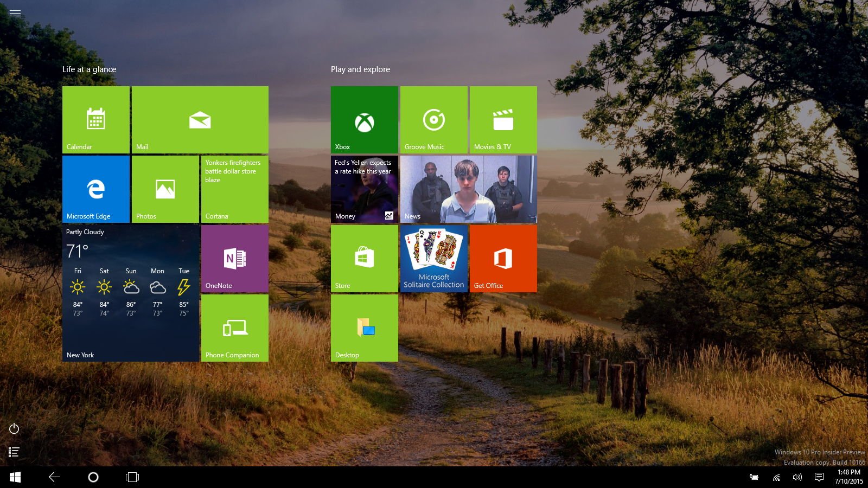
Task: Open the Calendar tile
Action: tap(96, 120)
